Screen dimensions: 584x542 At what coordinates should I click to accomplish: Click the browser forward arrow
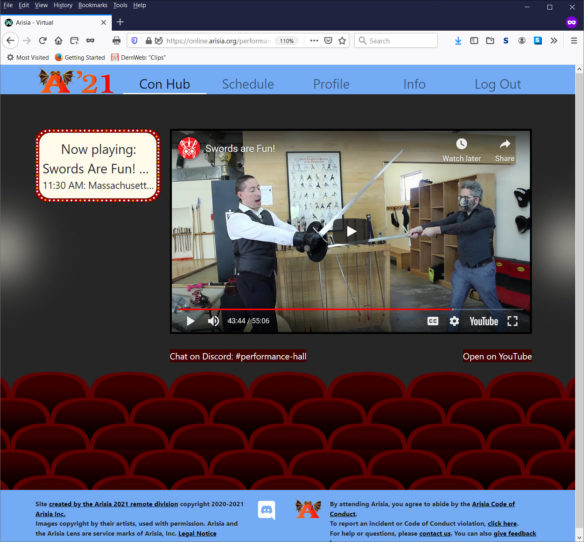point(26,41)
